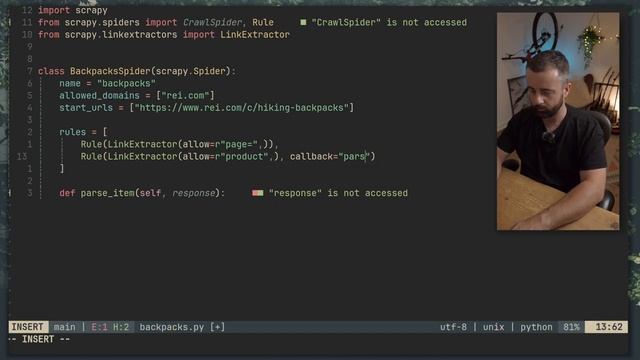This screenshot has height=360, width=640.
Task: Click the E:1 error count in statusline
Action: [x=99, y=327]
